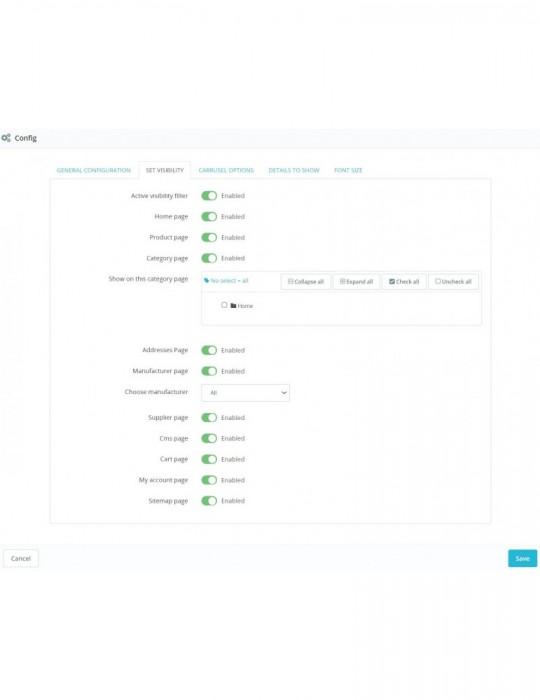Switch to the Carrusel Options tab
Screen dimensions: 540x700
point(226,171)
